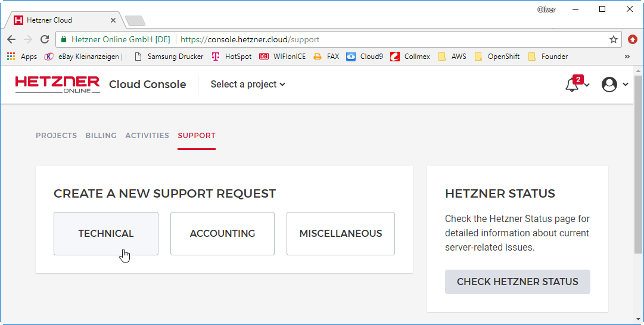Switch to the Projects tab
The height and width of the screenshot is (325, 644).
[56, 136]
